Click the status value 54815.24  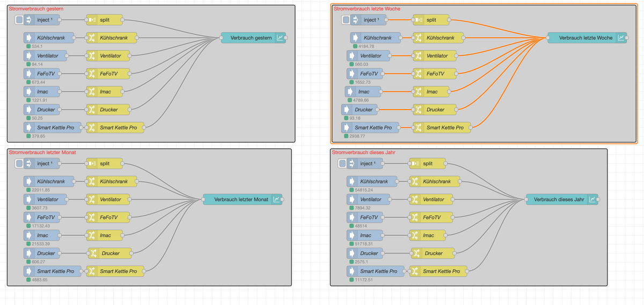point(364,190)
